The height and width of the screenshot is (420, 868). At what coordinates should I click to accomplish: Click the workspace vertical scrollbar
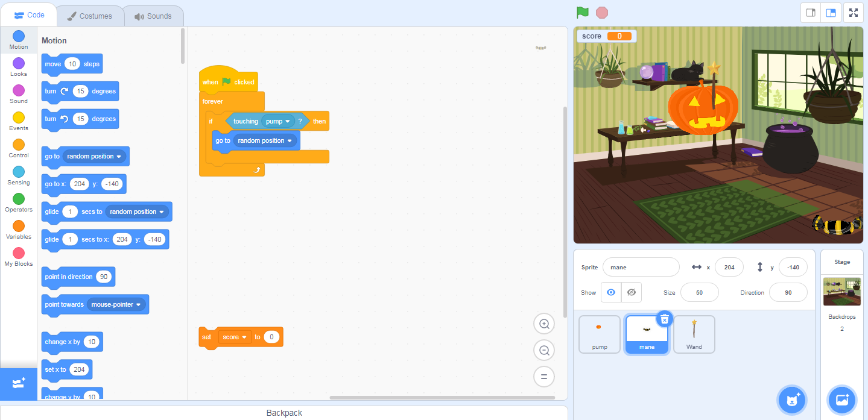pos(565,211)
